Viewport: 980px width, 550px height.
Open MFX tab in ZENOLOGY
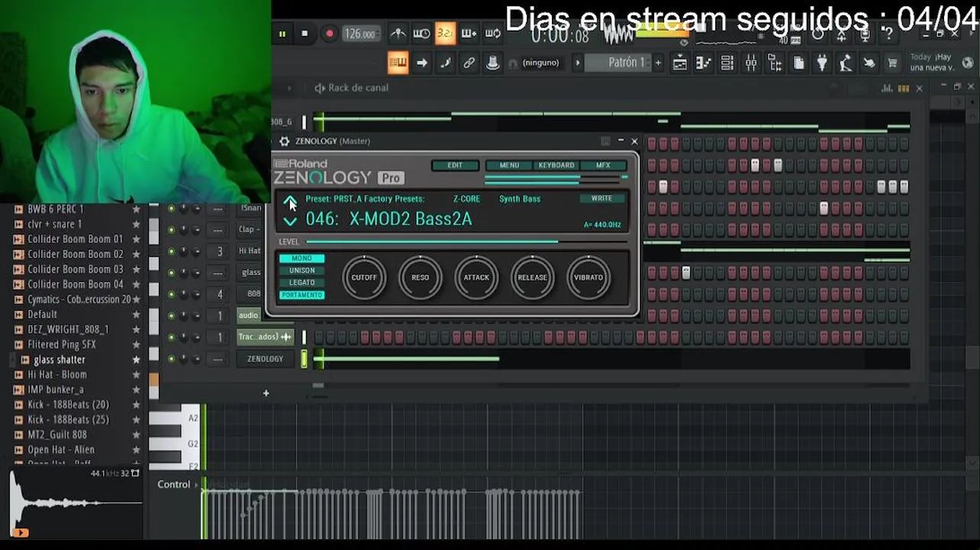(x=603, y=165)
